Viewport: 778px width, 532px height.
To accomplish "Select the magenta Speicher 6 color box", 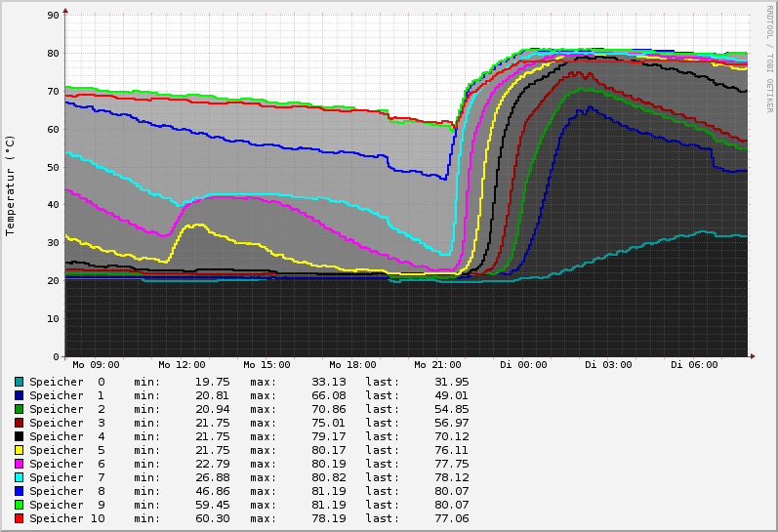I will 19,464.
